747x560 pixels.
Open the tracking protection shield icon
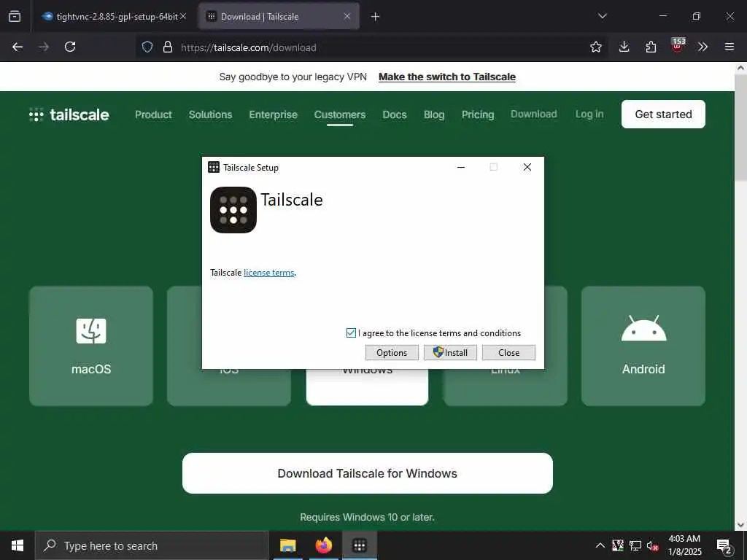tap(147, 47)
